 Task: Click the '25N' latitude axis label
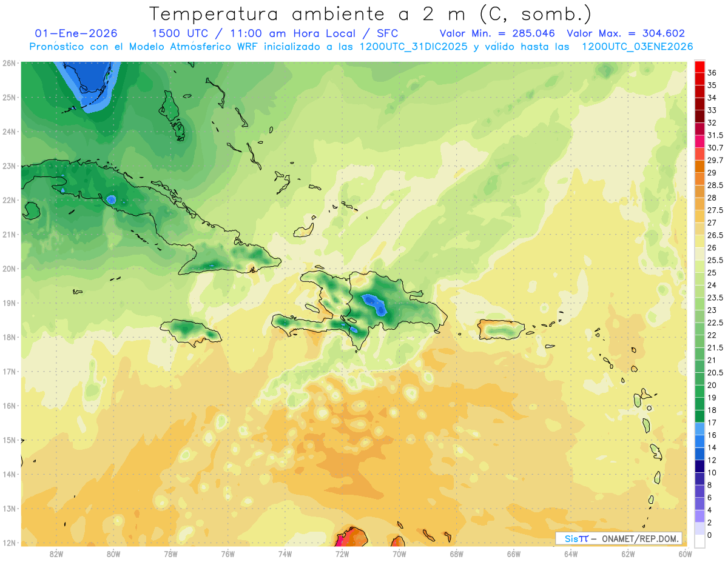tap(9, 97)
